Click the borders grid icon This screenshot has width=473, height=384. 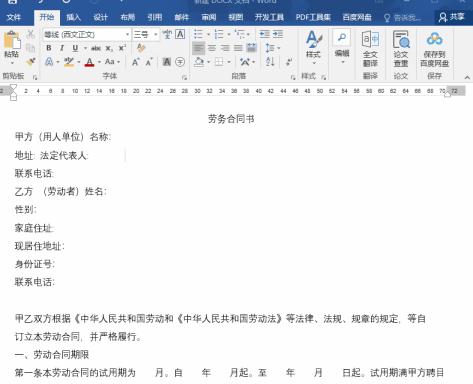point(219,62)
